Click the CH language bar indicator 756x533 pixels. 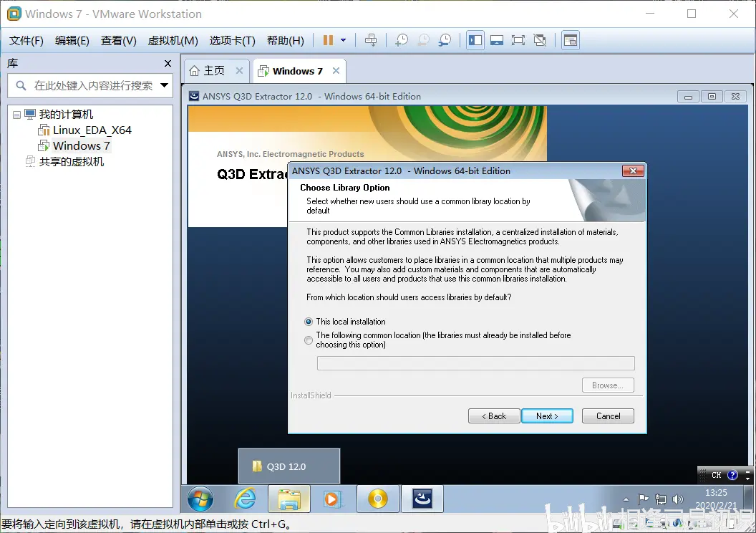[717, 475]
